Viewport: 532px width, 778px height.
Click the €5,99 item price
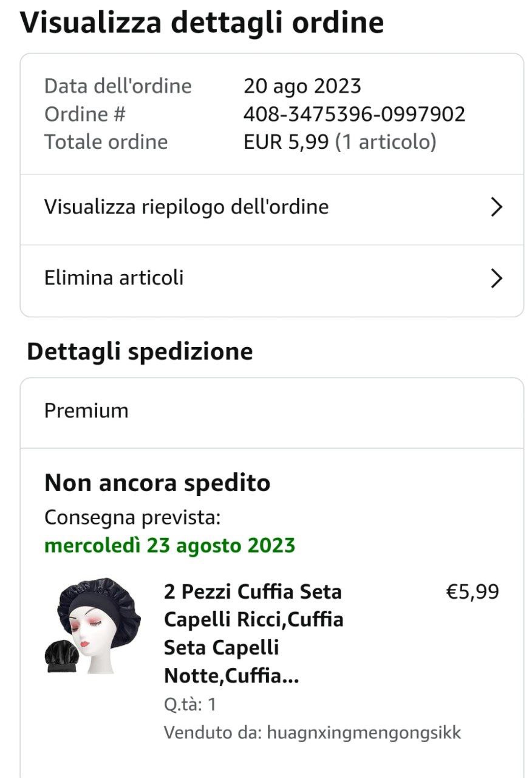pyautogui.click(x=472, y=591)
